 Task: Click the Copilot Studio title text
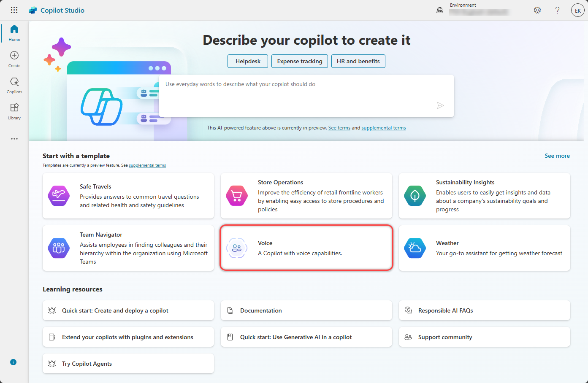(62, 10)
